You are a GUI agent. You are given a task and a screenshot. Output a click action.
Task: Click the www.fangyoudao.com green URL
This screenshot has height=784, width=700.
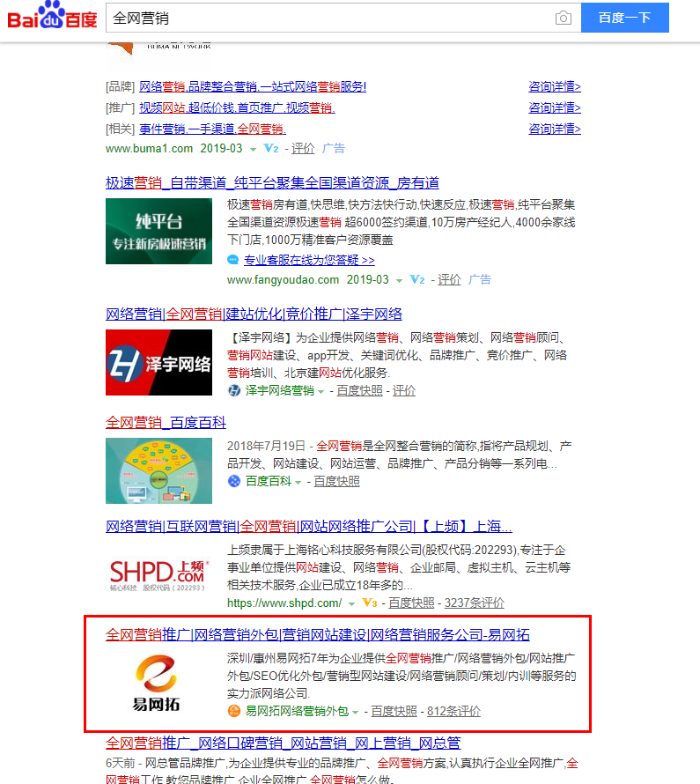283,279
